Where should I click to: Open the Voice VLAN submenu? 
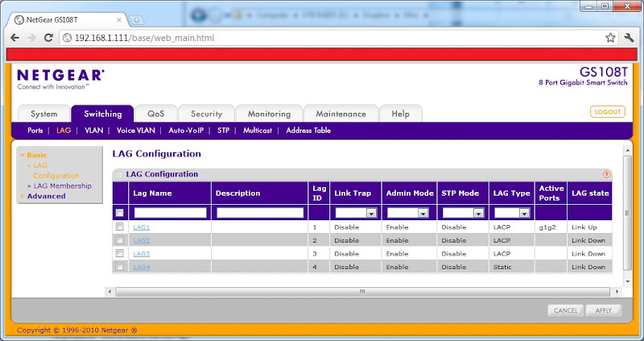pos(136,131)
